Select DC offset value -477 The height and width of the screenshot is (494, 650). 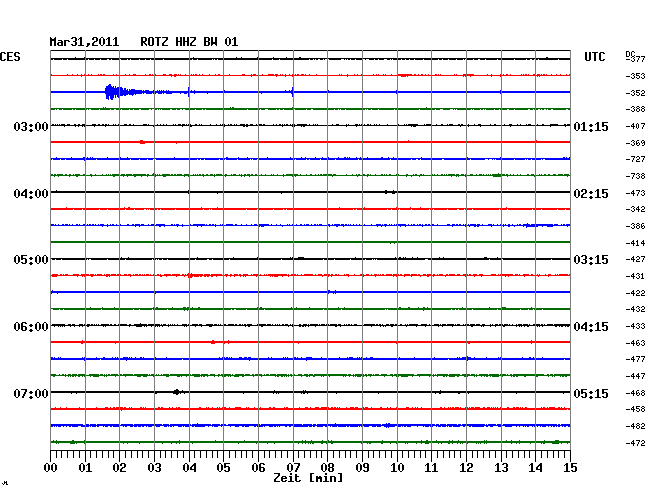[x=636, y=359]
